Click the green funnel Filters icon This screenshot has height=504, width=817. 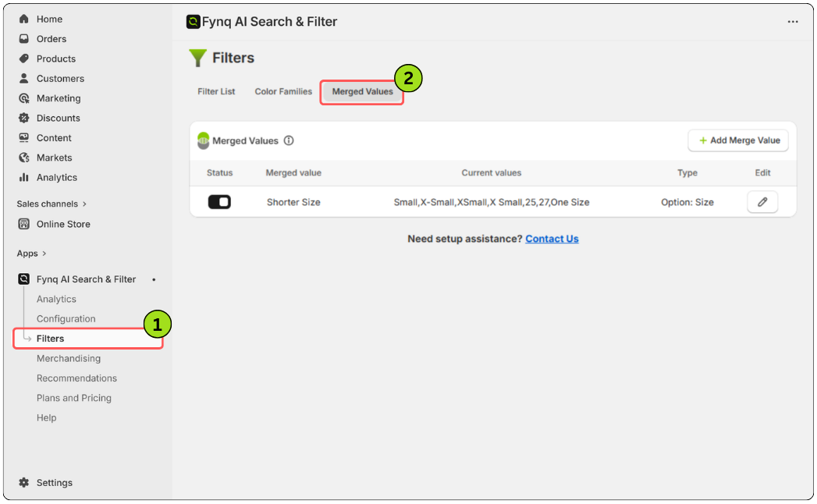198,58
